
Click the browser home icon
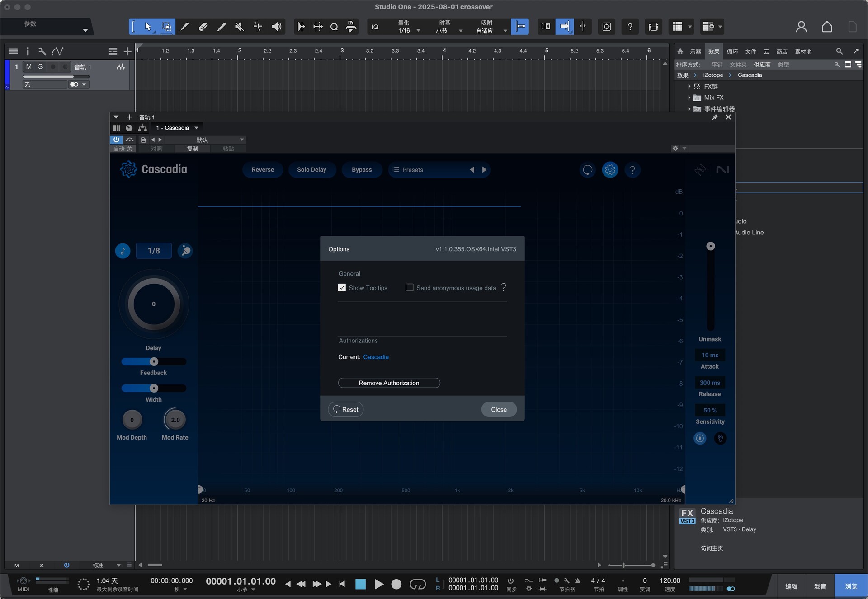pyautogui.click(x=680, y=51)
